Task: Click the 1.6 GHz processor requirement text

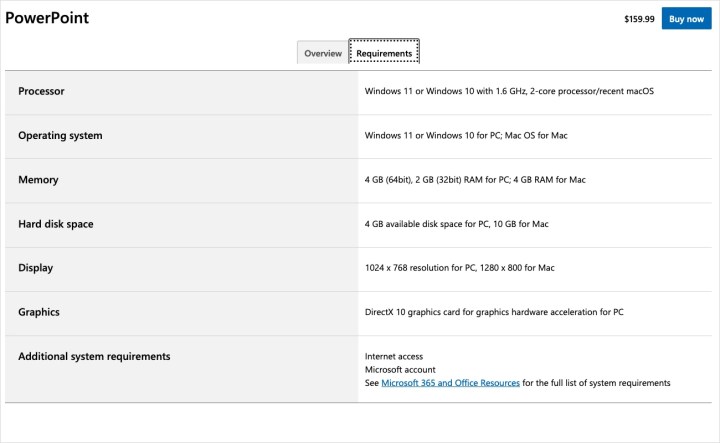Action: (x=509, y=91)
